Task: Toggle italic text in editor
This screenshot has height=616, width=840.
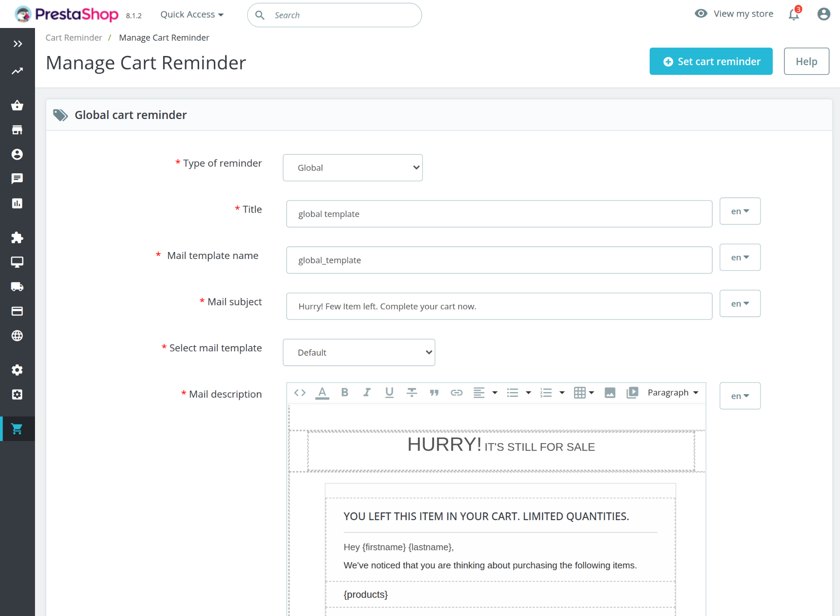Action: pos(367,392)
